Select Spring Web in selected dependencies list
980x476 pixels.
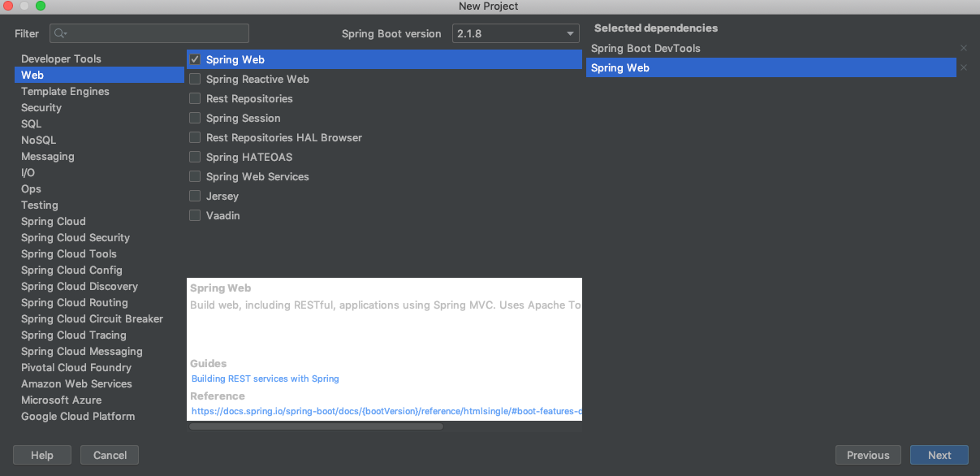(x=771, y=68)
